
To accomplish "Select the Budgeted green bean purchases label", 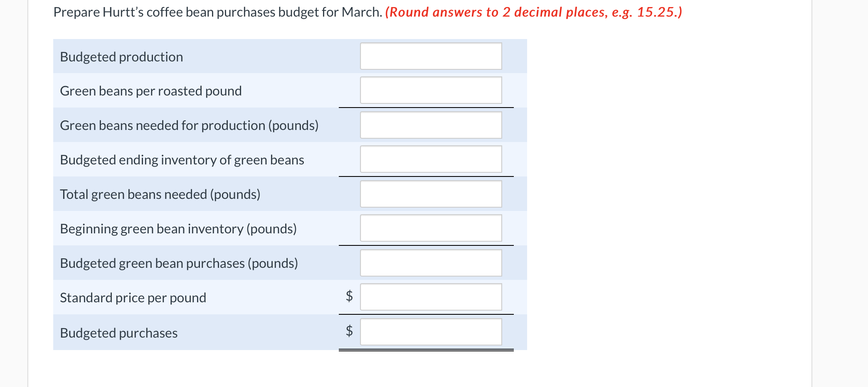I will pyautogui.click(x=179, y=263).
